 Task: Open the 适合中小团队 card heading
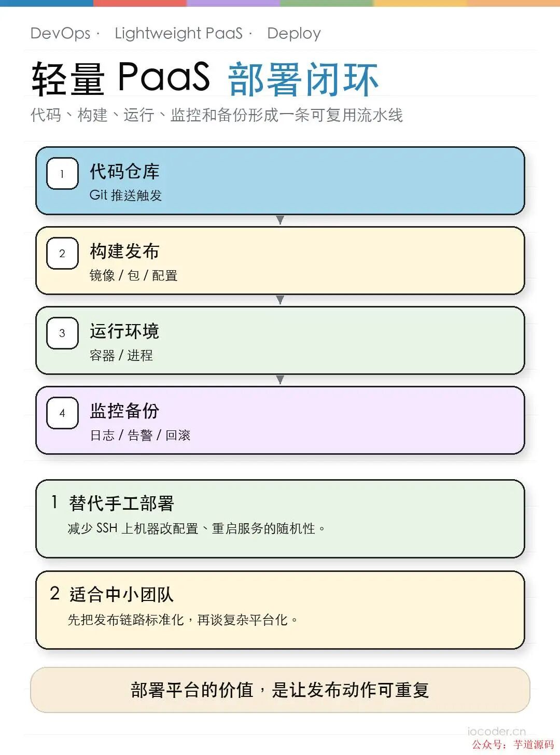(x=121, y=594)
